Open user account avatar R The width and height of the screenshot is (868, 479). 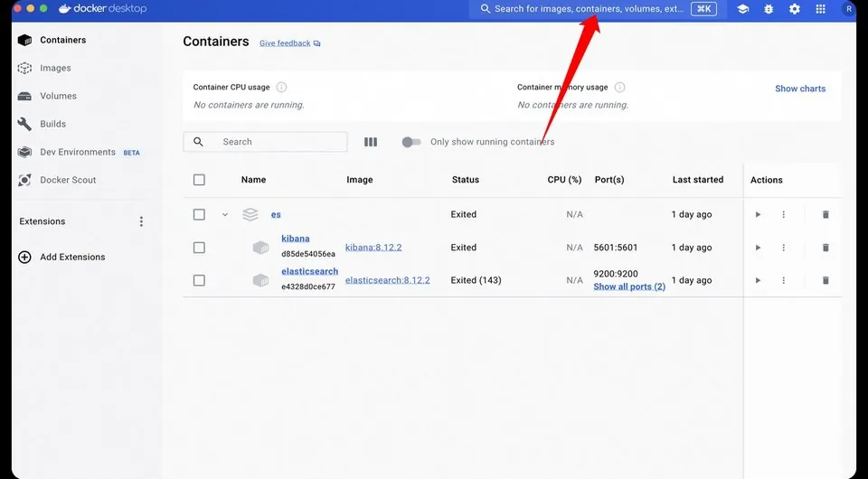pyautogui.click(x=849, y=9)
